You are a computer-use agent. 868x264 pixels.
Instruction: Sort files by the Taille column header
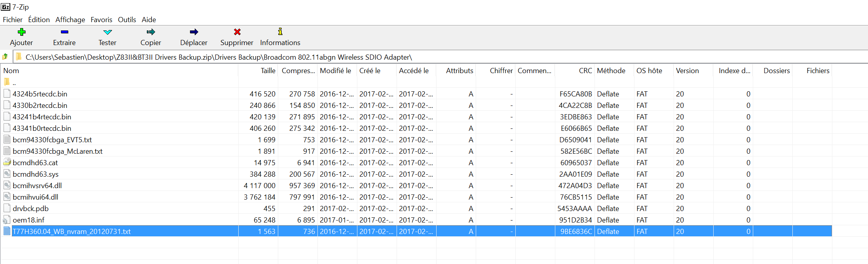pos(268,71)
